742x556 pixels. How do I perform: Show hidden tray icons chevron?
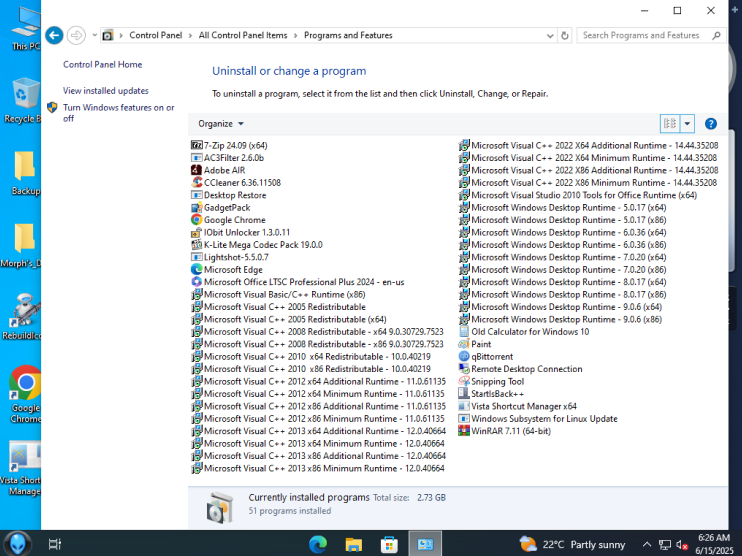click(x=646, y=544)
